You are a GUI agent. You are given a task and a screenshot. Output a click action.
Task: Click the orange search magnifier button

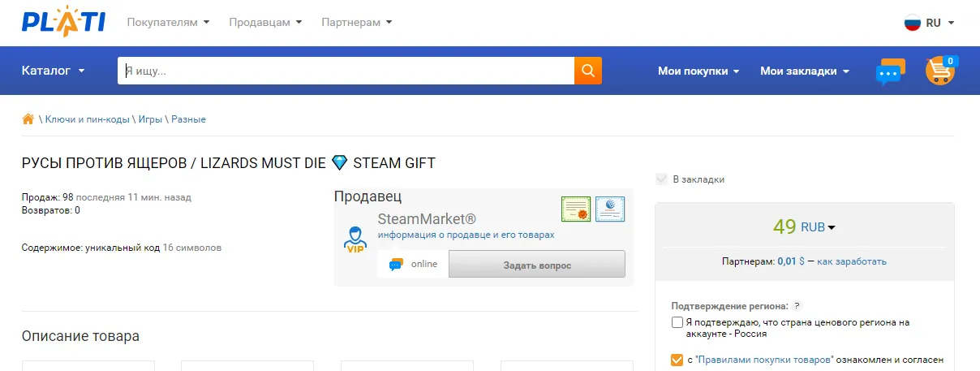coord(588,71)
